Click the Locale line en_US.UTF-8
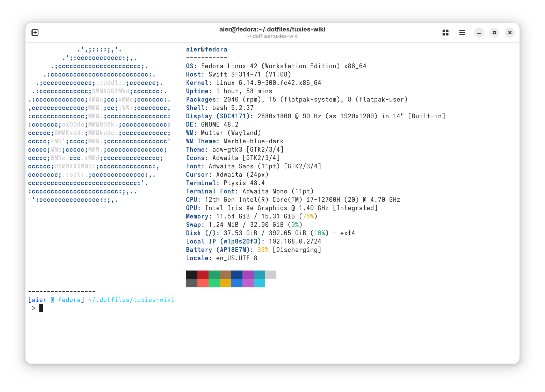 [x=222, y=258]
